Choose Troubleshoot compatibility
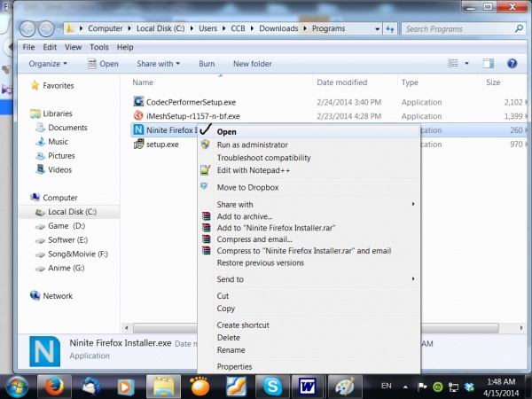Screen dimensions: 532x399 click(x=309, y=158)
